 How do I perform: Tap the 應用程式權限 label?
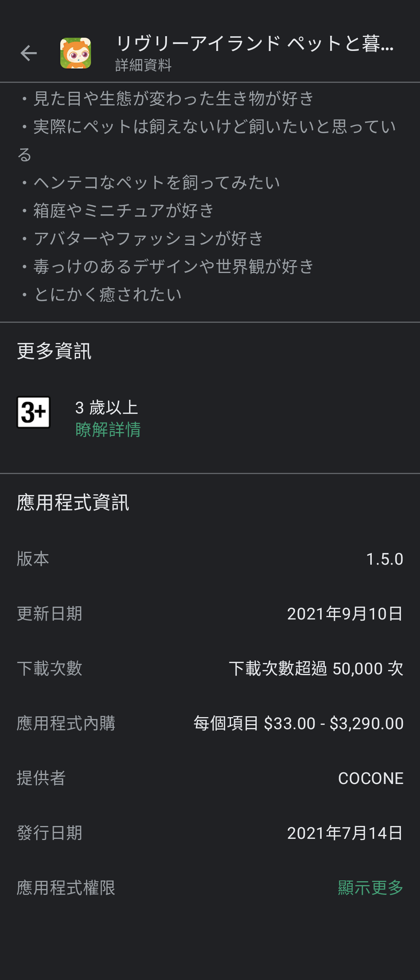point(66,888)
